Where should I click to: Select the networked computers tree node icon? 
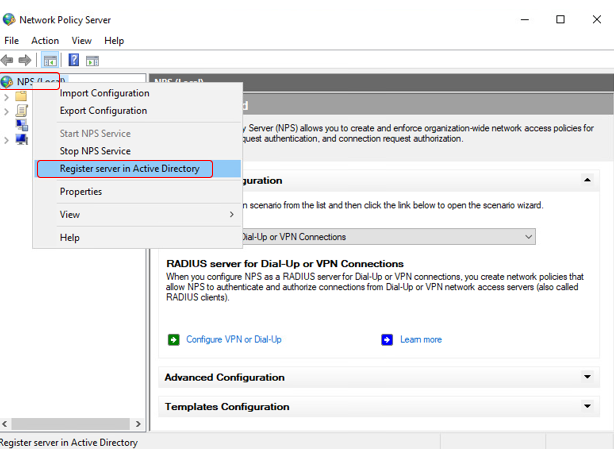22,125
